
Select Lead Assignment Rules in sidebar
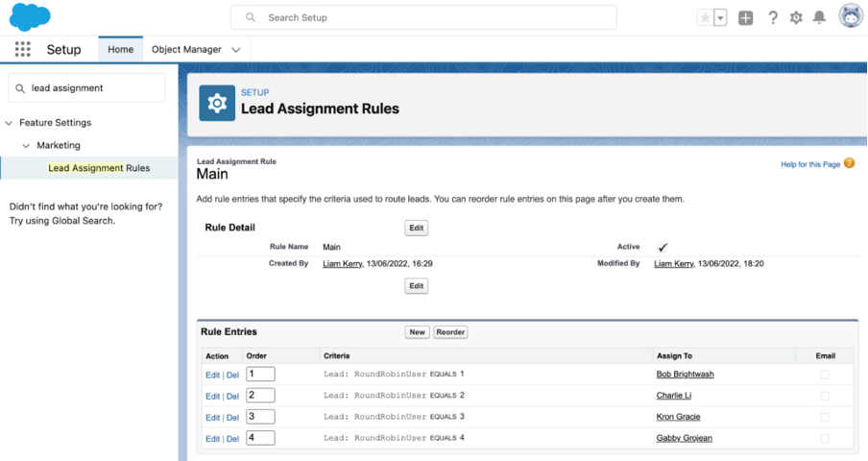pyautogui.click(x=99, y=168)
